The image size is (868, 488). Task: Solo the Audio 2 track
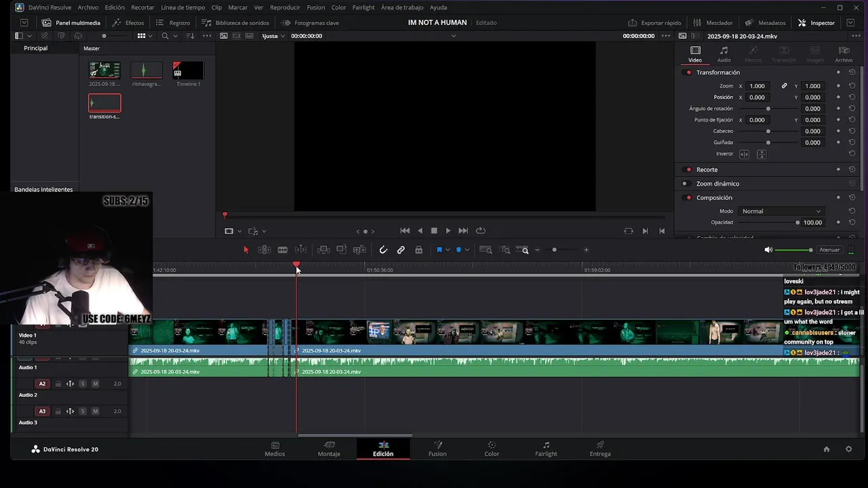[x=83, y=384]
